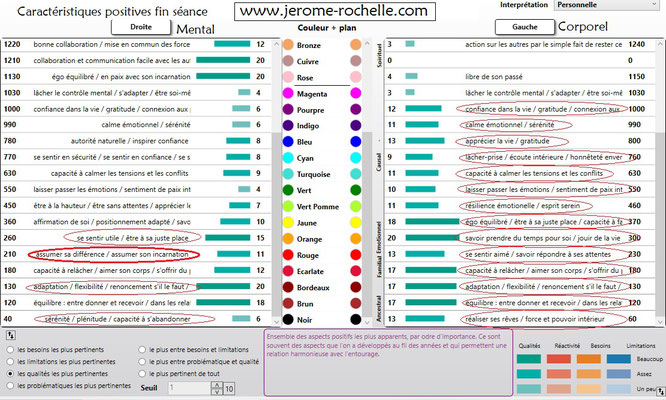Click the scroll-up arrow of Corporel list
This screenshot has height=400, width=666.
[x=660, y=44]
